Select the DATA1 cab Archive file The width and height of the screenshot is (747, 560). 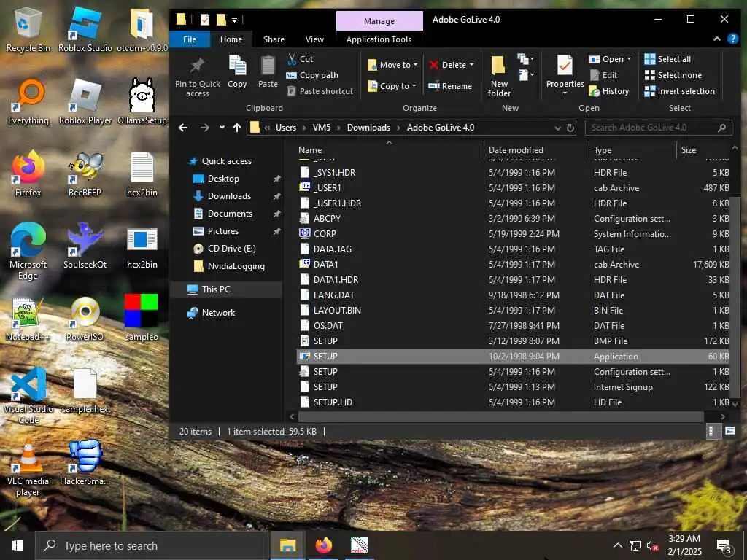(513, 265)
